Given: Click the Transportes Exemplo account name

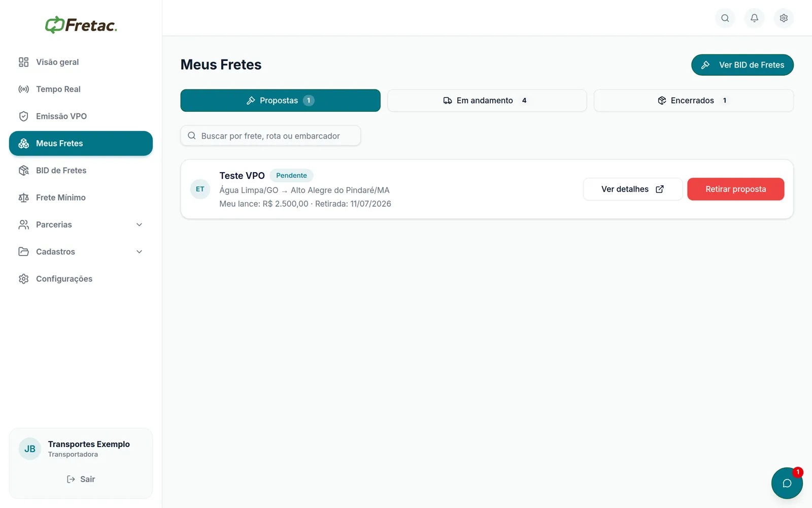Looking at the screenshot, I should (89, 444).
